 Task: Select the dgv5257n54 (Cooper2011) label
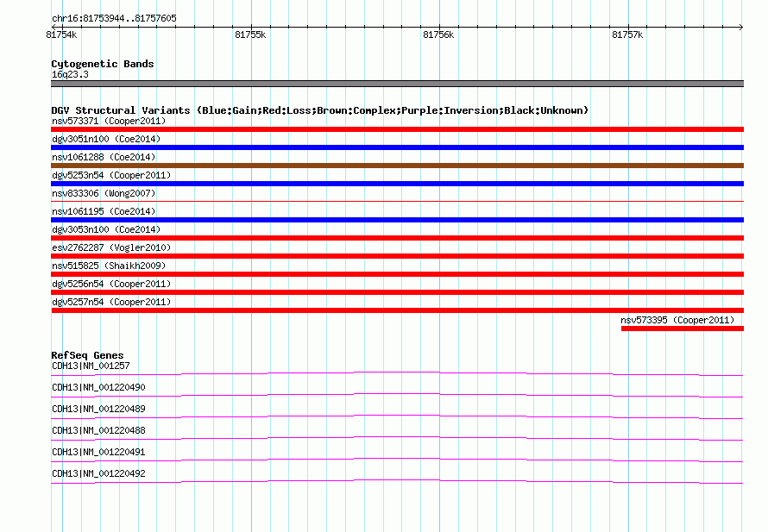(x=111, y=302)
